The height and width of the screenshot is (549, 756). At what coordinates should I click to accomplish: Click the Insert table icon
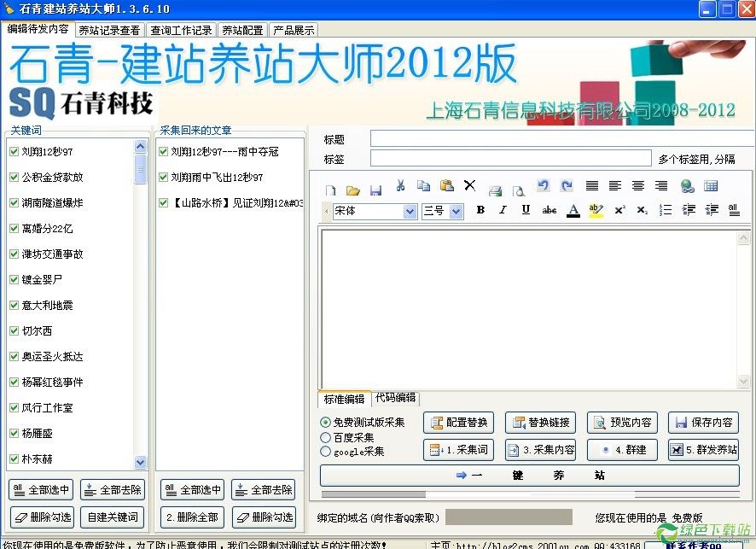(711, 186)
